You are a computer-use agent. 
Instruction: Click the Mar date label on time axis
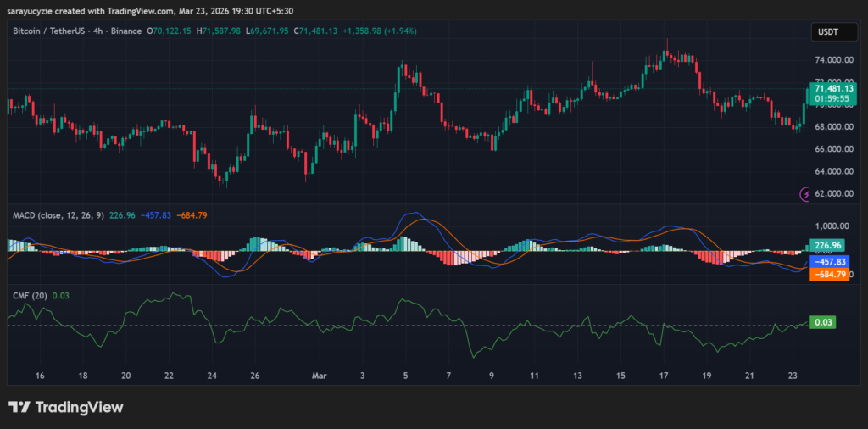pyautogui.click(x=319, y=375)
